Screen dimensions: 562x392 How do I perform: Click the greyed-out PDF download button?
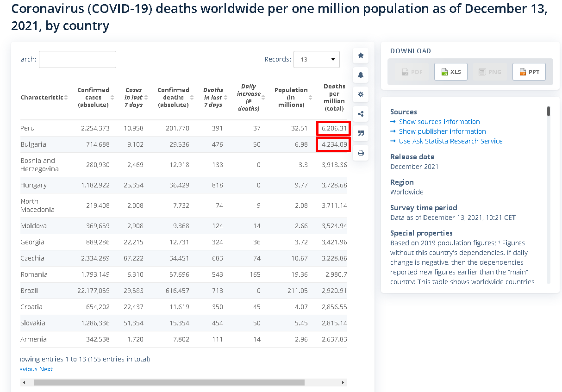tap(412, 72)
